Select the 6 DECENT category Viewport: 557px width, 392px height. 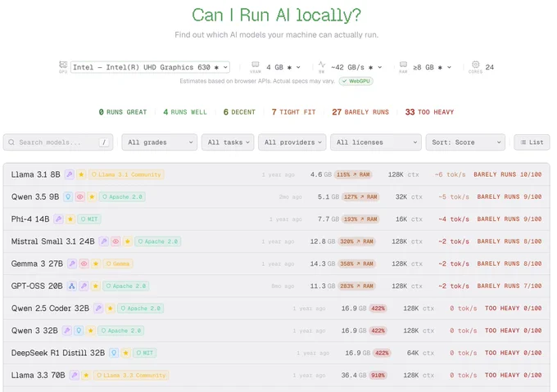click(x=239, y=112)
